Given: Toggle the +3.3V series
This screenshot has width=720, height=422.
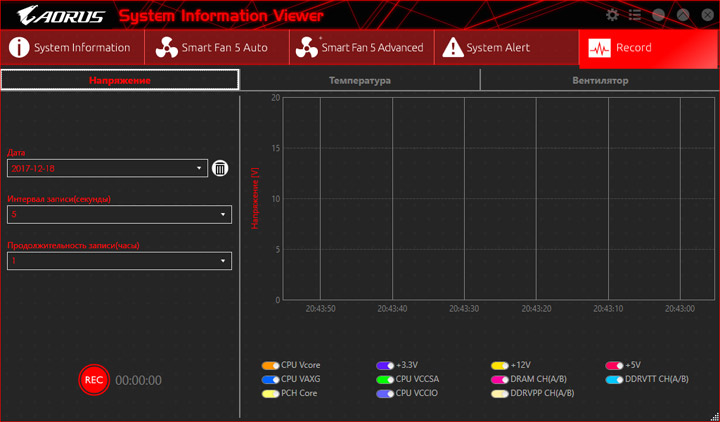Looking at the screenshot, I should (385, 366).
